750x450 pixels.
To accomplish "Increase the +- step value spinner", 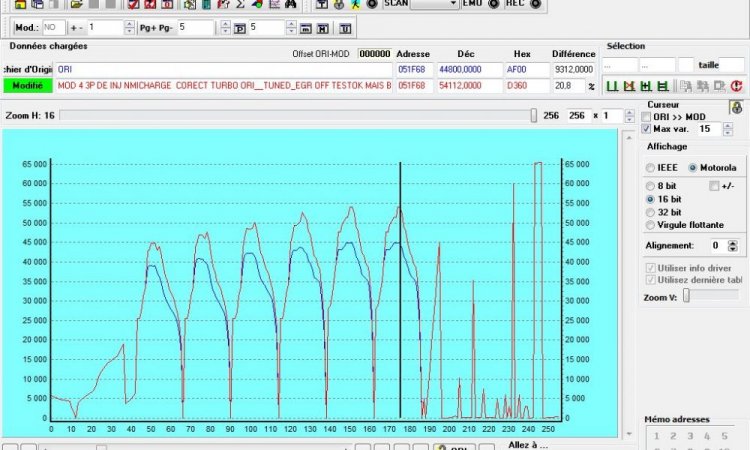I will 129,24.
